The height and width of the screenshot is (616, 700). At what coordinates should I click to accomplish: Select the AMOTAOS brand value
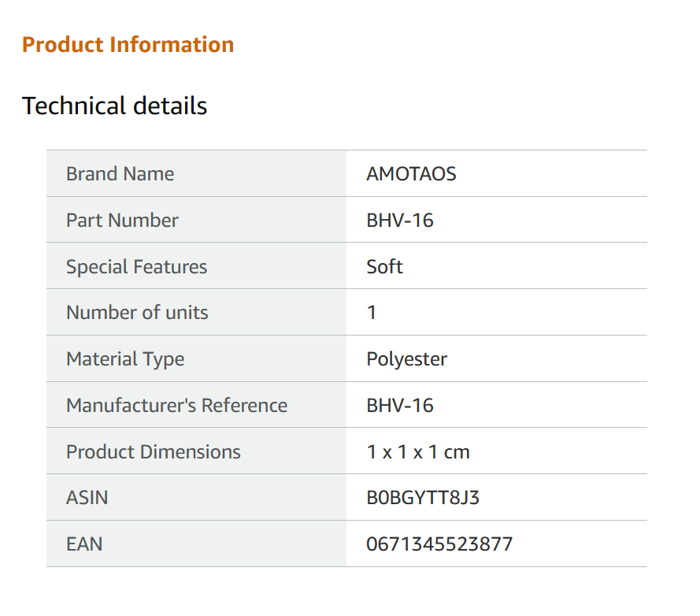pos(411,174)
